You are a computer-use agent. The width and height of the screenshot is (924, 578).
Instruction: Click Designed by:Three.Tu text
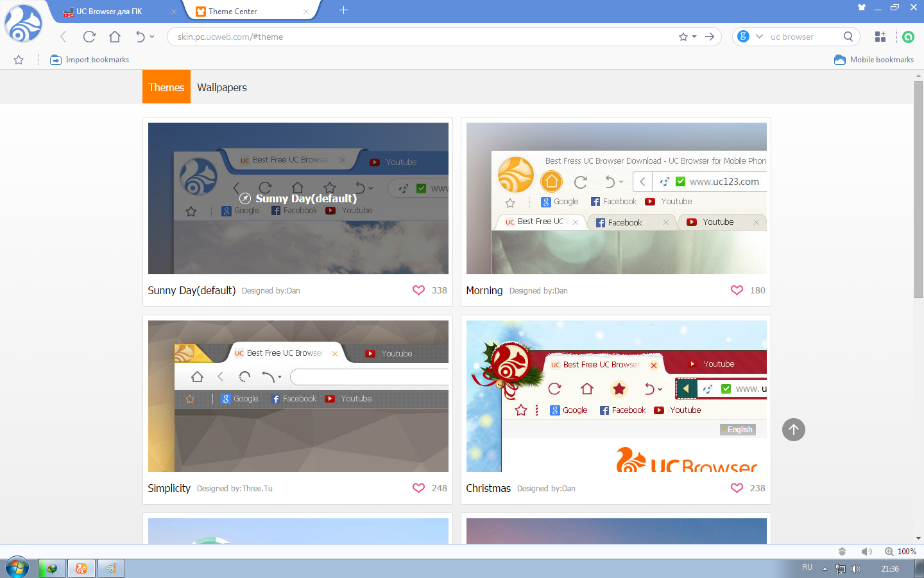(235, 489)
